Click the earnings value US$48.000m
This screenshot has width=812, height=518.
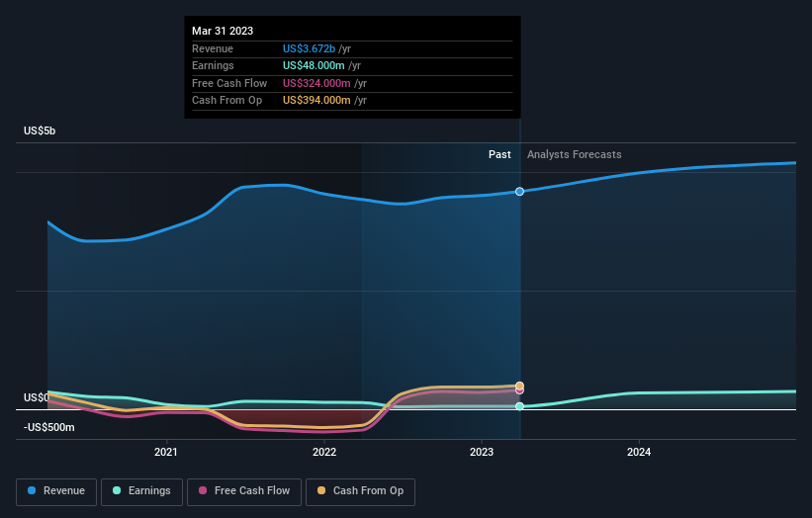(314, 65)
